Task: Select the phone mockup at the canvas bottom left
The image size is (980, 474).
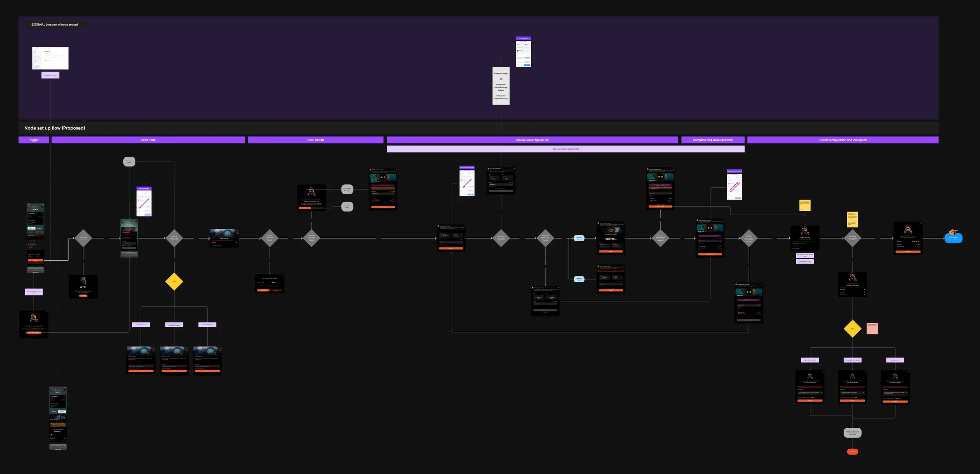Action: click(x=58, y=418)
